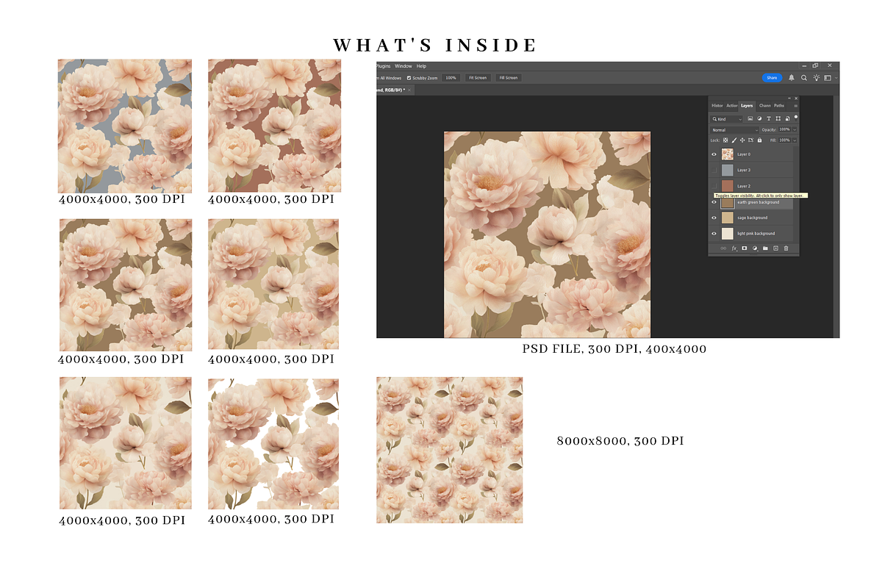This screenshot has width=882, height=588.
Task: Open the Normal blend mode dropdown
Action: (734, 130)
